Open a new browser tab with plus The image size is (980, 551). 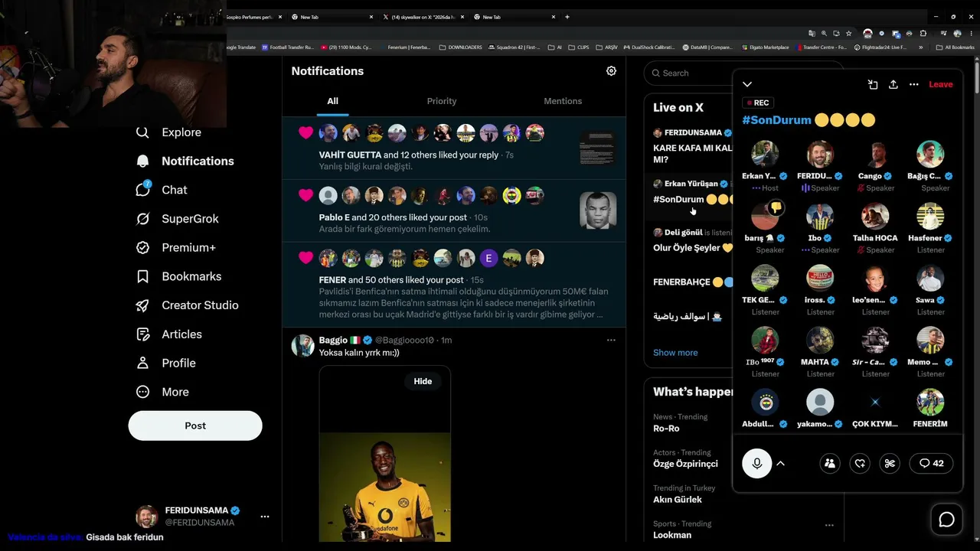(x=567, y=17)
